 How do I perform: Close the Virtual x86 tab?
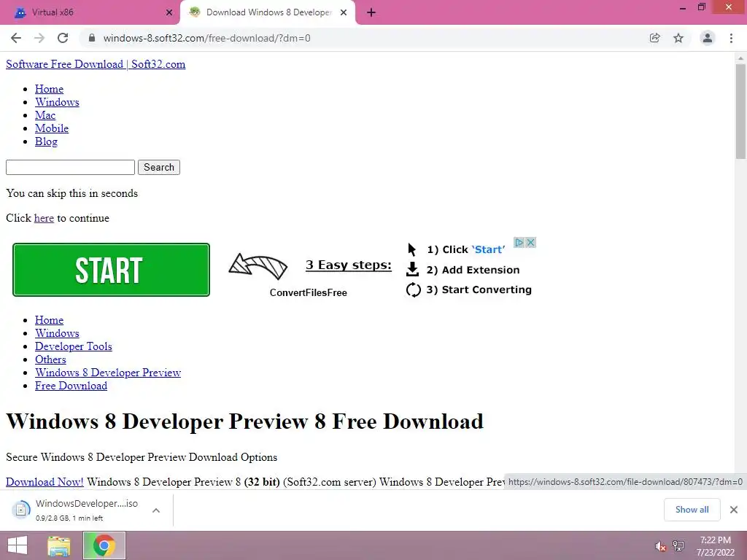click(x=169, y=13)
